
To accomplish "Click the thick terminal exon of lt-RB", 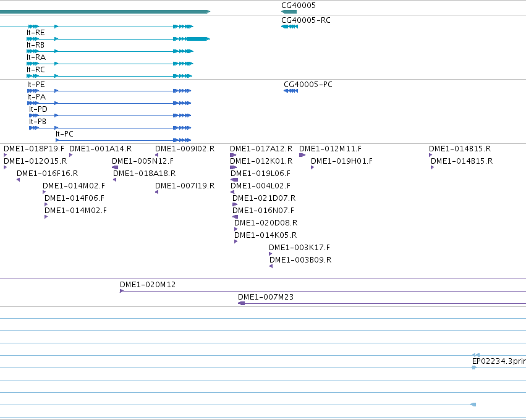I will (198, 39).
